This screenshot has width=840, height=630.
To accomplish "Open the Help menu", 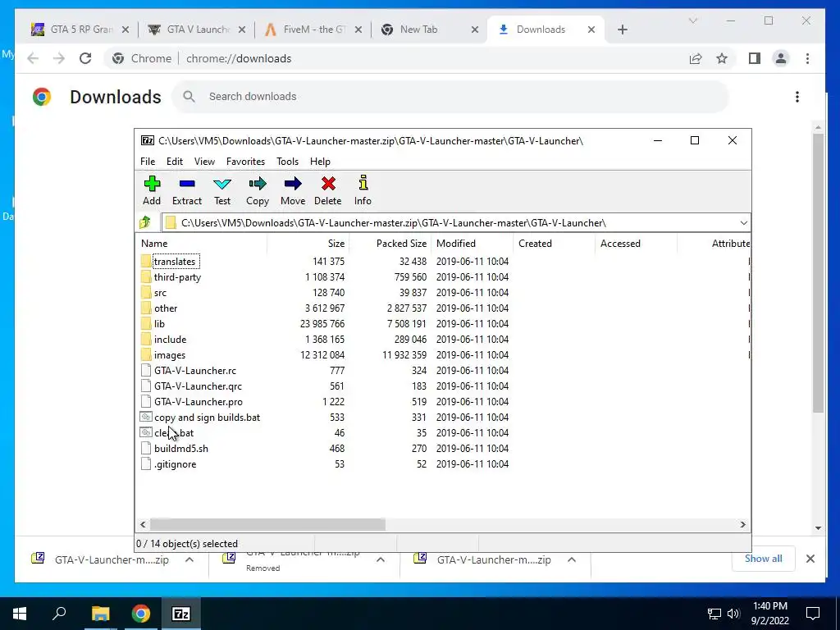I will tap(320, 162).
